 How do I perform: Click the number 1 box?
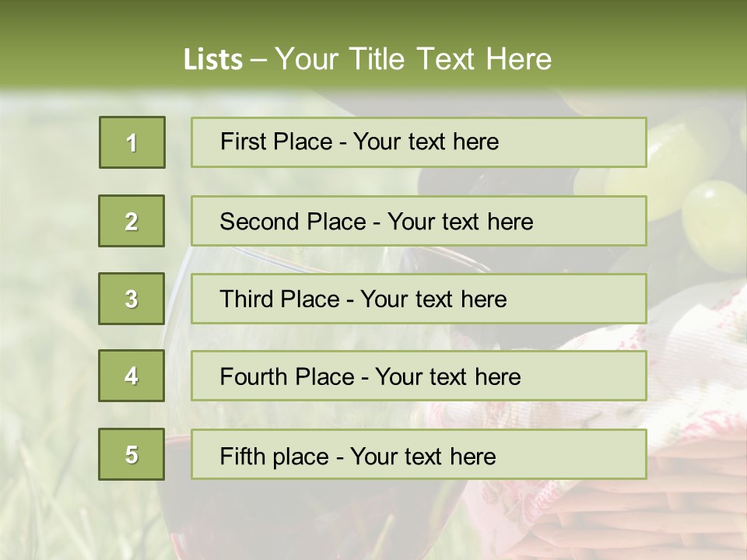click(x=132, y=142)
